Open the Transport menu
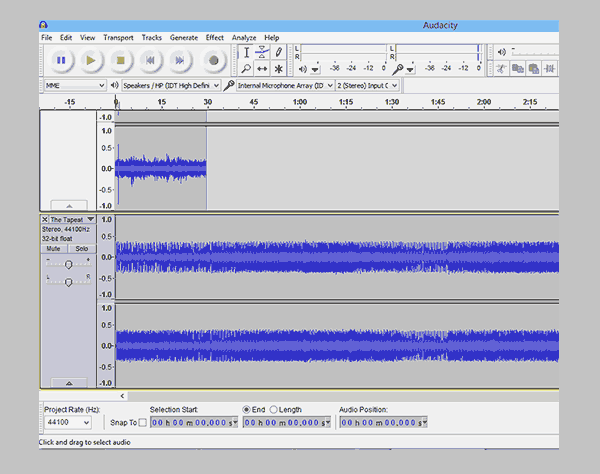The width and height of the screenshot is (600, 474). point(118,38)
